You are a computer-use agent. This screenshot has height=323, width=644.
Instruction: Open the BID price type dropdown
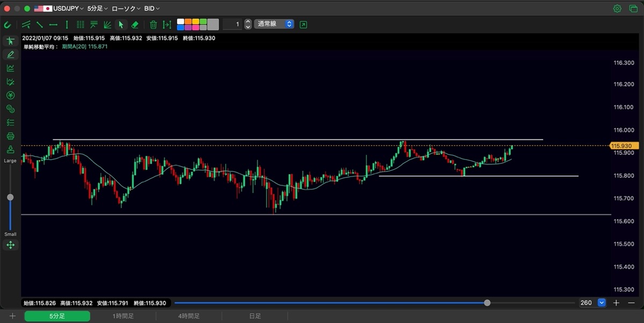[152, 9]
